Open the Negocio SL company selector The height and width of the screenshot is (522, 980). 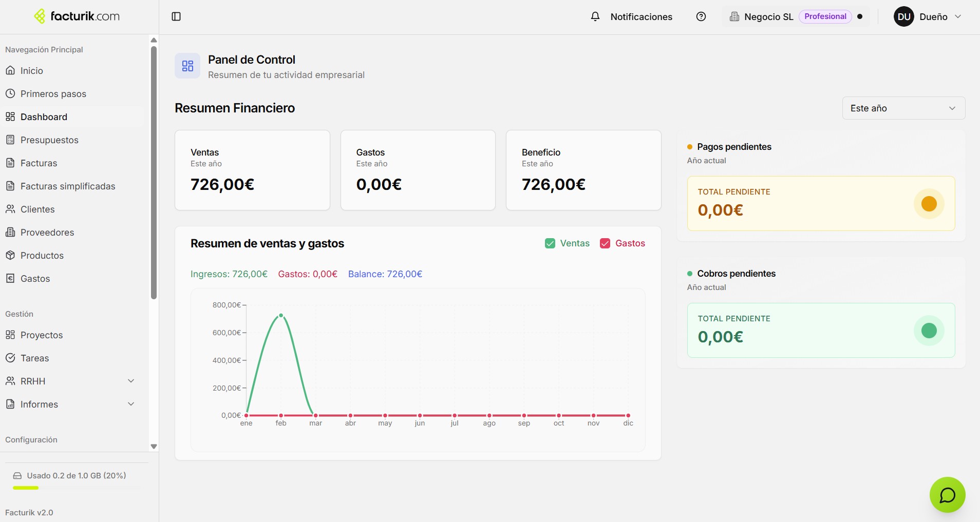coord(795,16)
